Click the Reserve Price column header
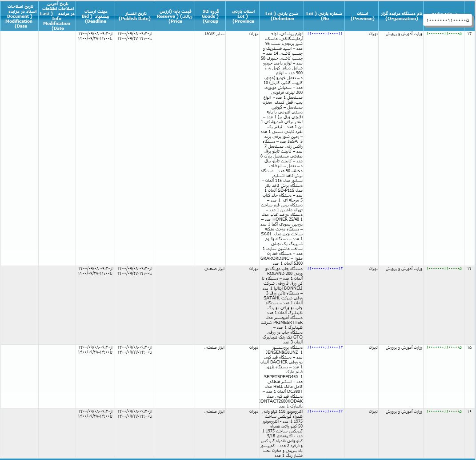 174,16
